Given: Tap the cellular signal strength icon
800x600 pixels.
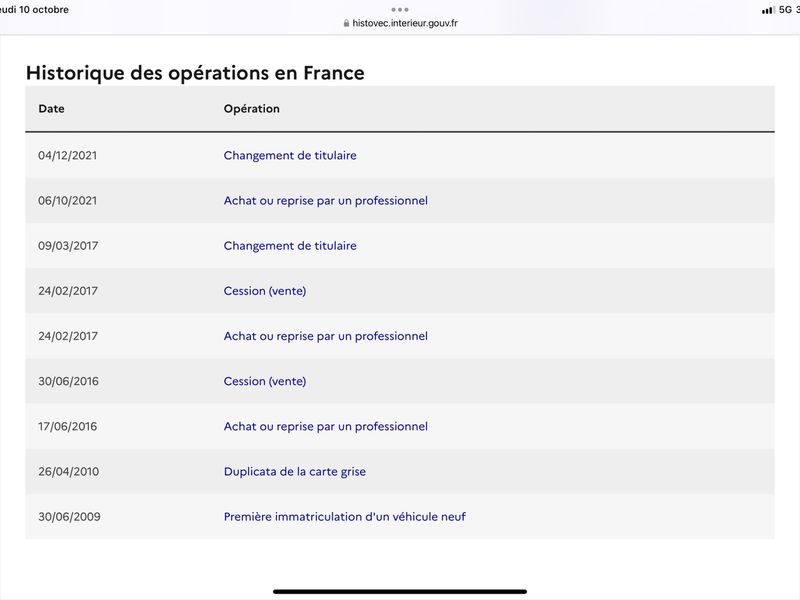Looking at the screenshot, I should pyautogui.click(x=768, y=10).
